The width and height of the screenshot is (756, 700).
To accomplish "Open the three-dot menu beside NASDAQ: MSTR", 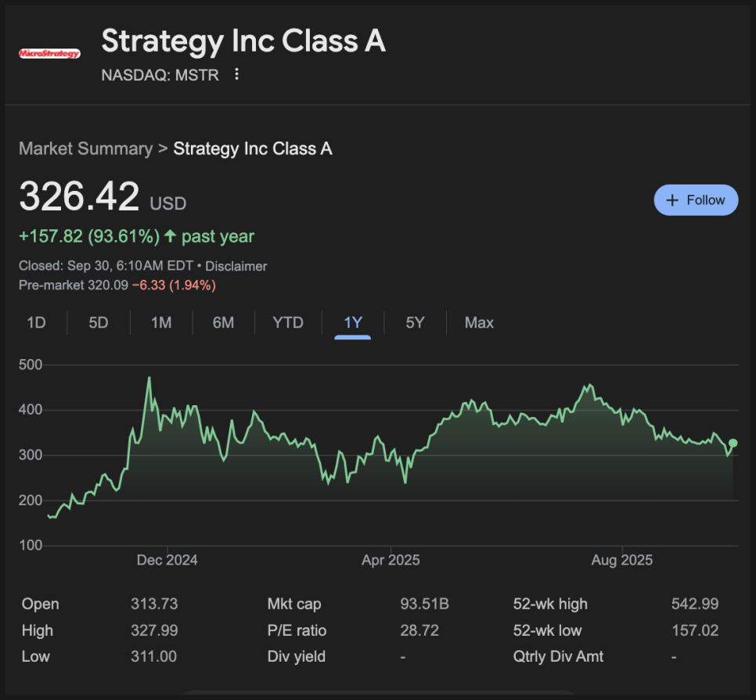I will coord(236,74).
